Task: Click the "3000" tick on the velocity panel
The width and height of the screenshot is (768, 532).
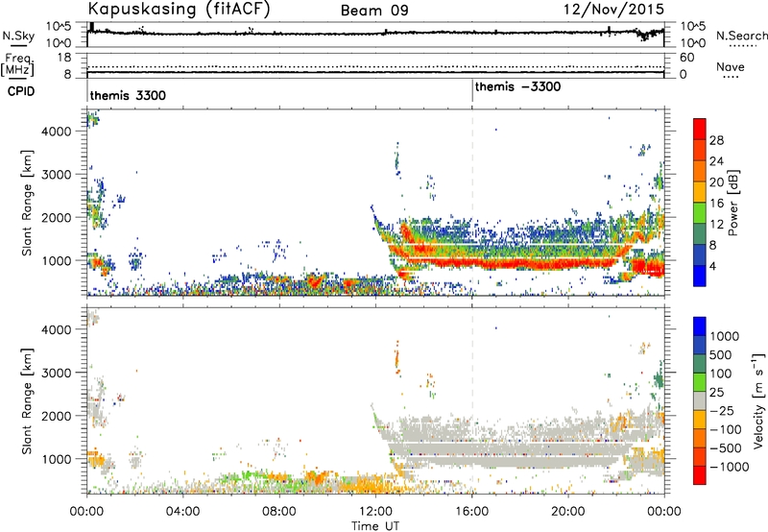Action: click(57, 373)
